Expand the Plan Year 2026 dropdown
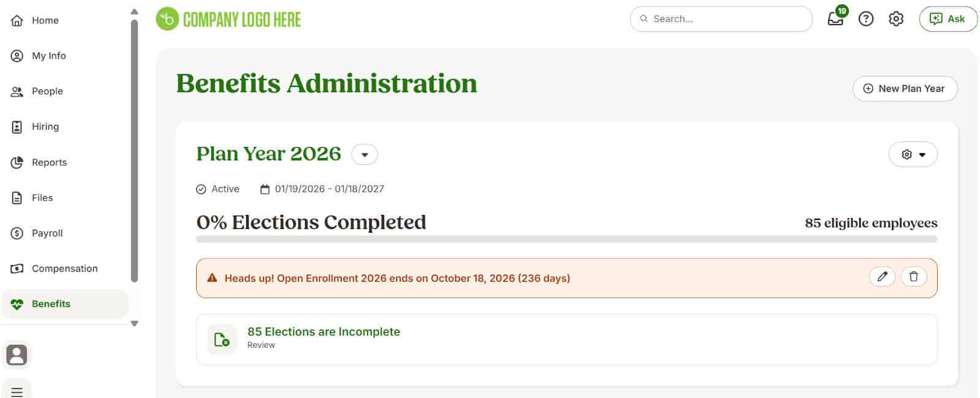The image size is (980, 398). pos(364,154)
